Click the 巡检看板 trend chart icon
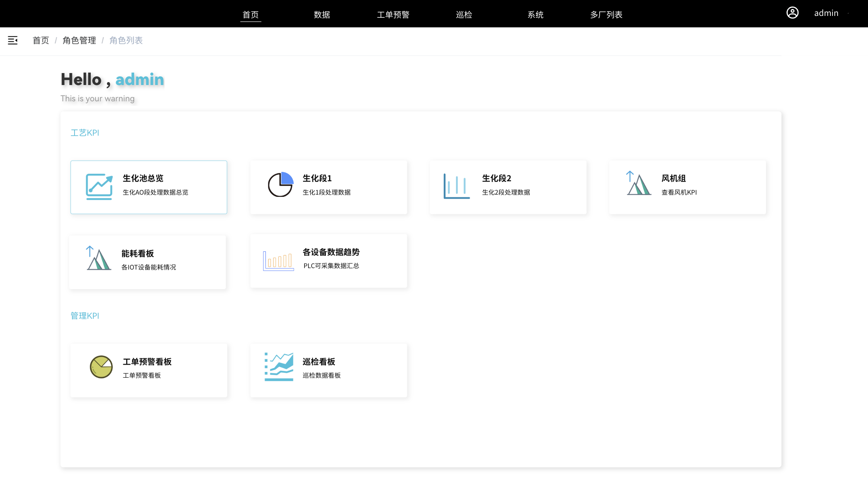868x487 pixels. click(279, 367)
